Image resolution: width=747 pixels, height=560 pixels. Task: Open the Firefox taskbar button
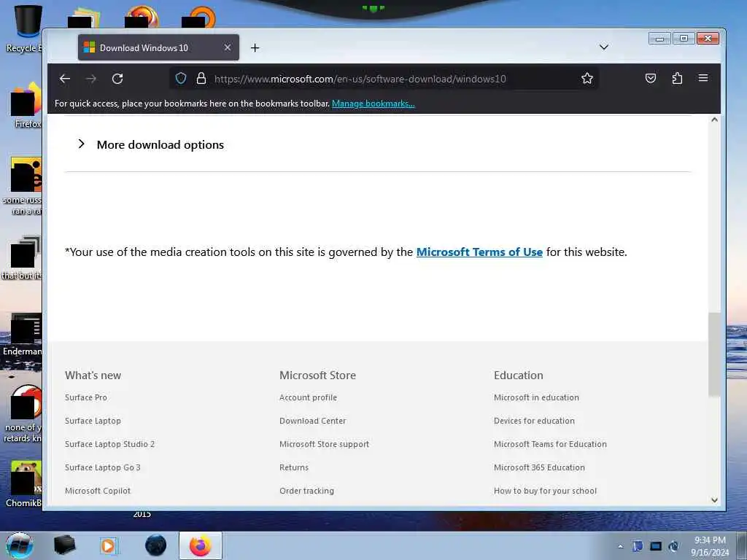coord(201,545)
